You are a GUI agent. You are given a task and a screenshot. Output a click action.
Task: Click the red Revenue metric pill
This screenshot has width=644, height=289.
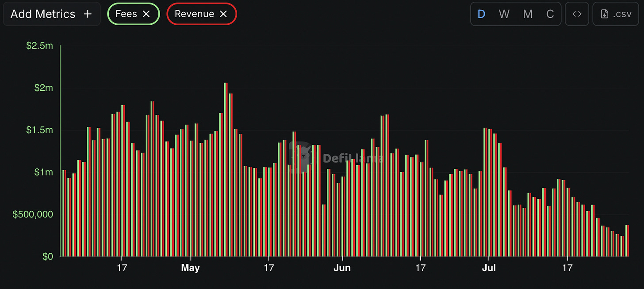[202, 14]
